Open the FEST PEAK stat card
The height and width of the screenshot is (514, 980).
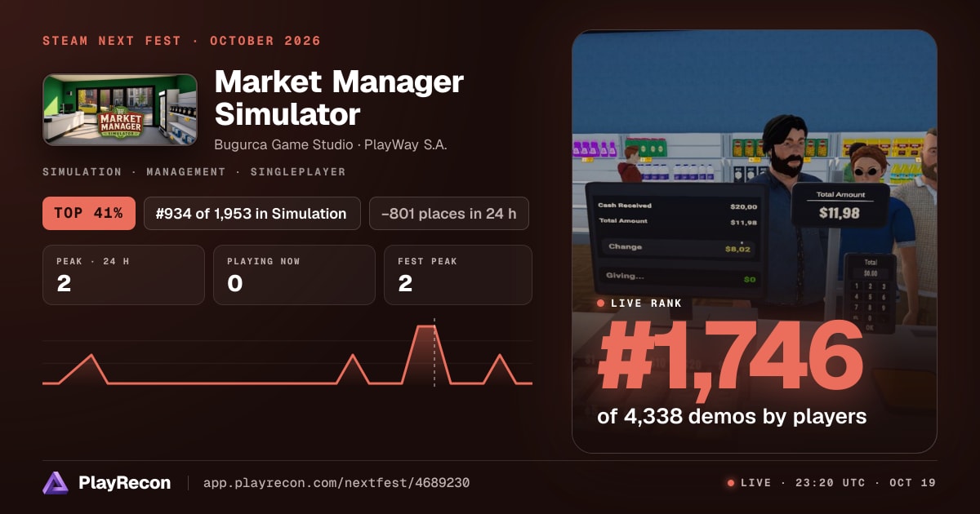tap(458, 275)
